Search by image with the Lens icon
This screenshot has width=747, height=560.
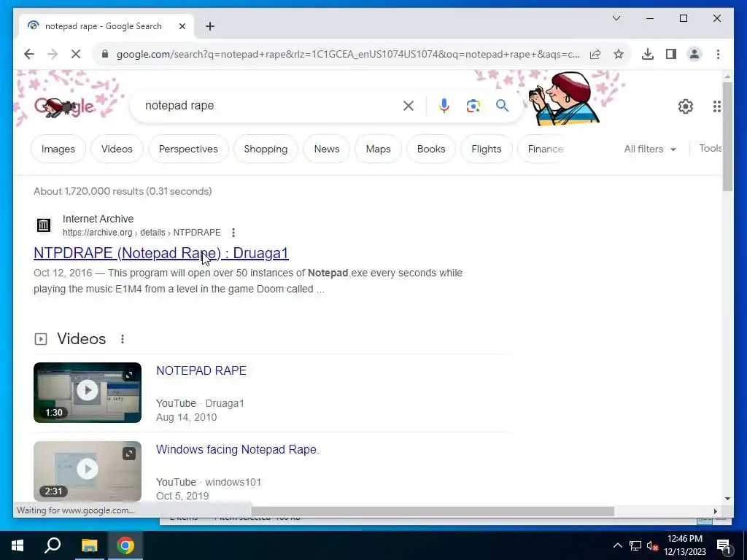click(x=473, y=106)
